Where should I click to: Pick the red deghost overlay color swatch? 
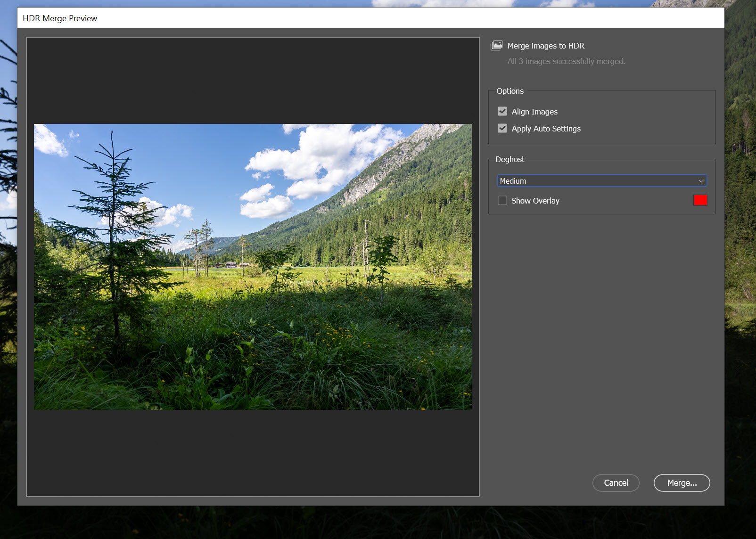point(700,200)
